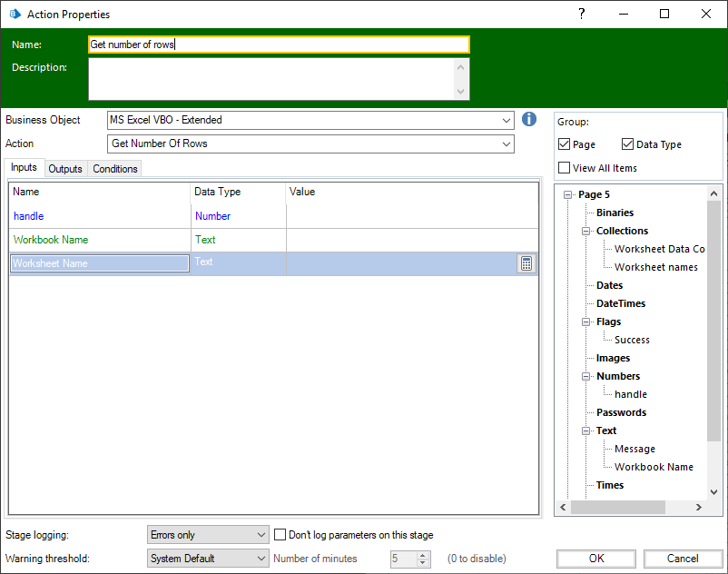Open the expression calculator for Worksheet Name
The image size is (728, 574).
(526, 263)
